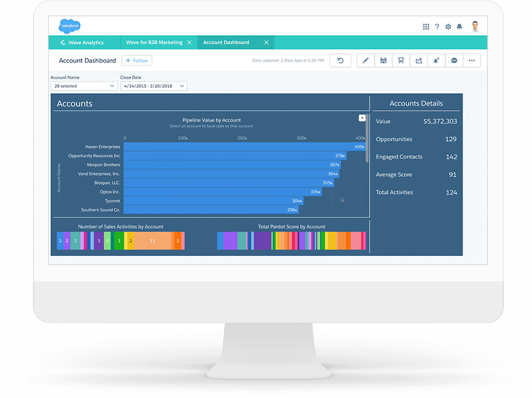The height and width of the screenshot is (398, 532).
Task: Click the Value $5,372,303 figure
Action: coord(440,121)
